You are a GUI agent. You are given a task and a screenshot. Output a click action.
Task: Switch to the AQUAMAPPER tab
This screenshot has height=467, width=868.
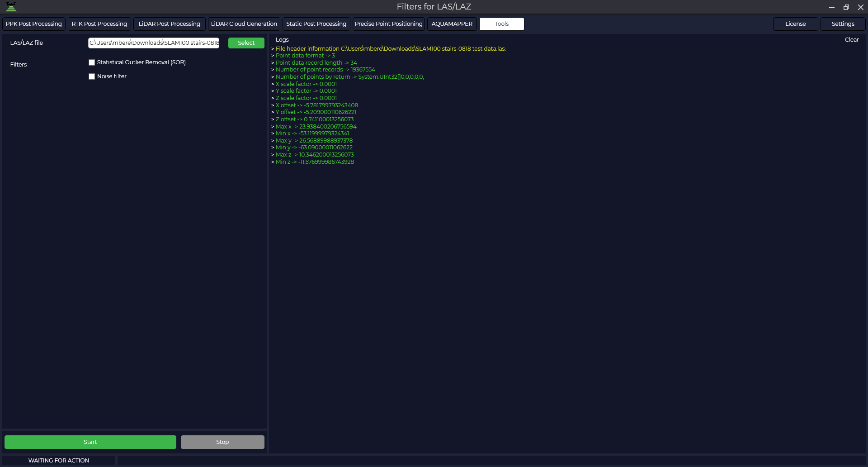click(x=452, y=24)
